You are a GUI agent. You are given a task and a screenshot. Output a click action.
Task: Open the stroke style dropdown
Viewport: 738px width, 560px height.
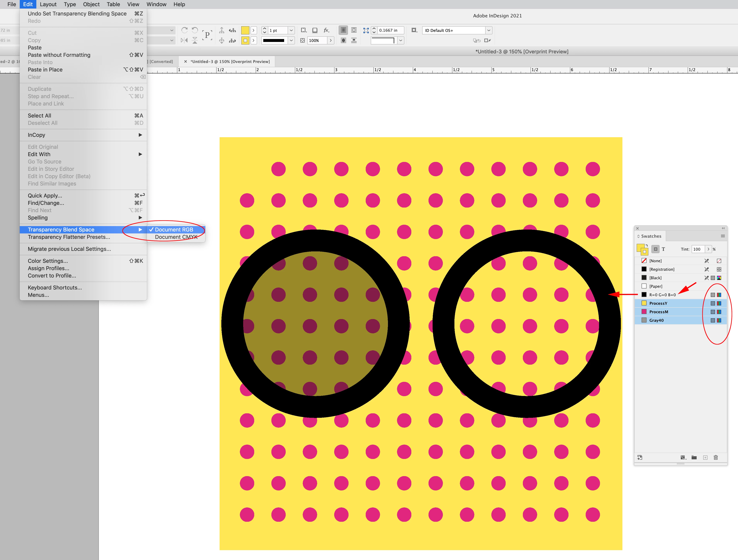pos(291,40)
